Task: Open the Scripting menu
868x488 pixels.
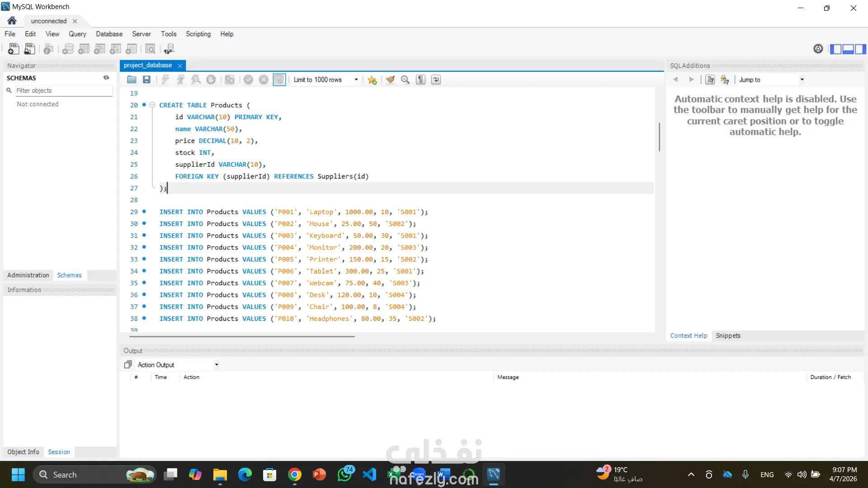Action: (198, 34)
